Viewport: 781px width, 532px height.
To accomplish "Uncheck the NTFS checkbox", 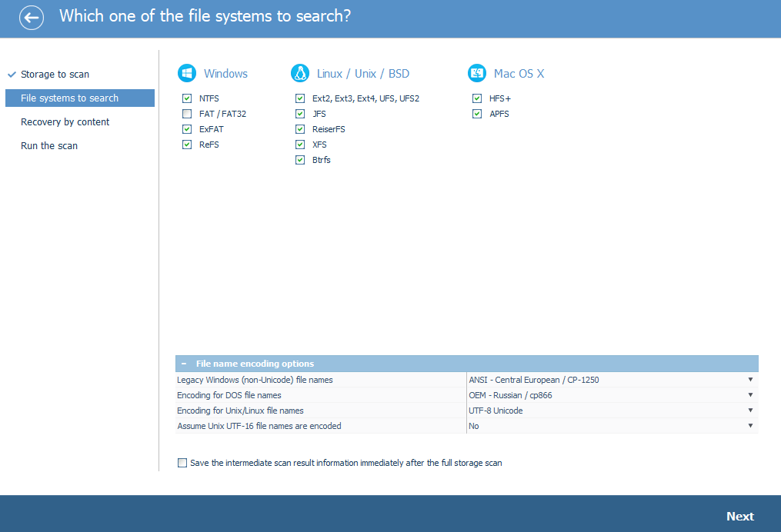I will click(x=187, y=98).
